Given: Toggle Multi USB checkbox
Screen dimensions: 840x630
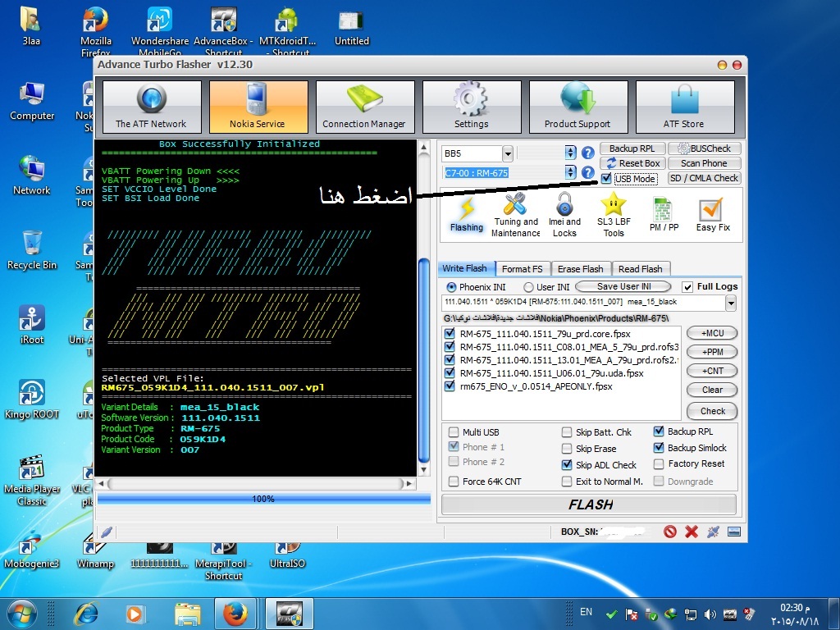Looking at the screenshot, I should [454, 431].
